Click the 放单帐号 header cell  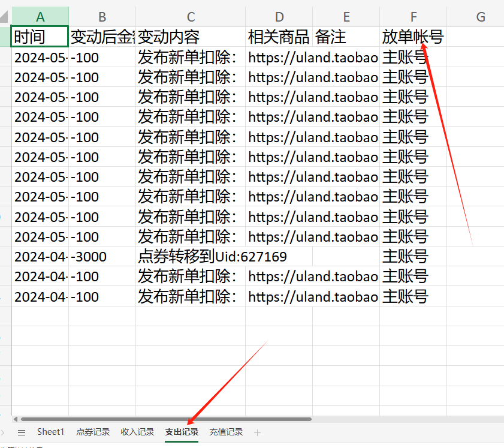click(413, 37)
